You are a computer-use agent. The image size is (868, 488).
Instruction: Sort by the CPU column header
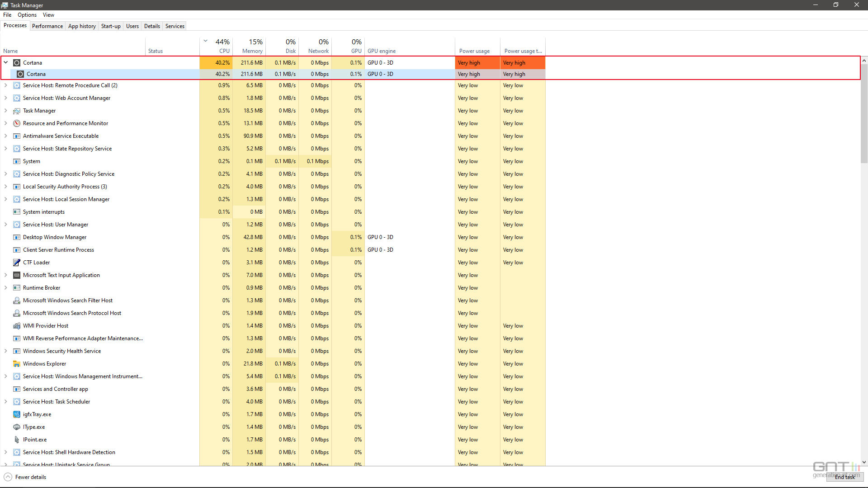click(x=216, y=46)
